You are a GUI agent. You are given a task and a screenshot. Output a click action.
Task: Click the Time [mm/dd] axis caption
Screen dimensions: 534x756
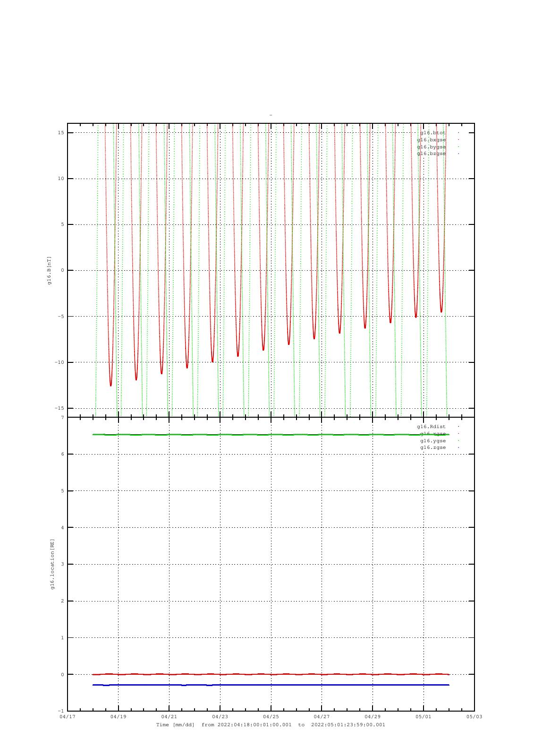coord(176,725)
